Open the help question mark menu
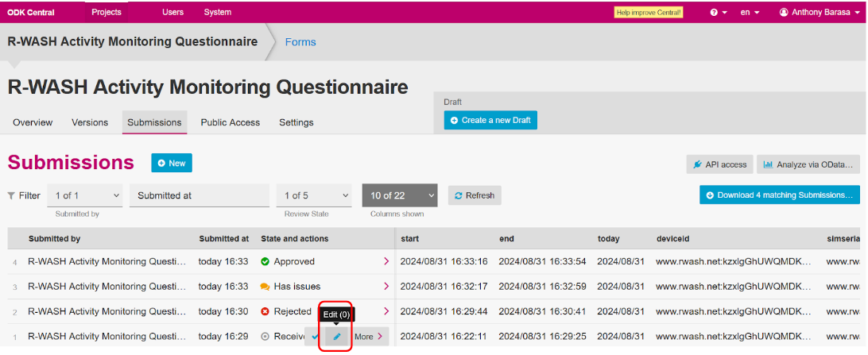This screenshot has width=868, height=355. tap(718, 12)
